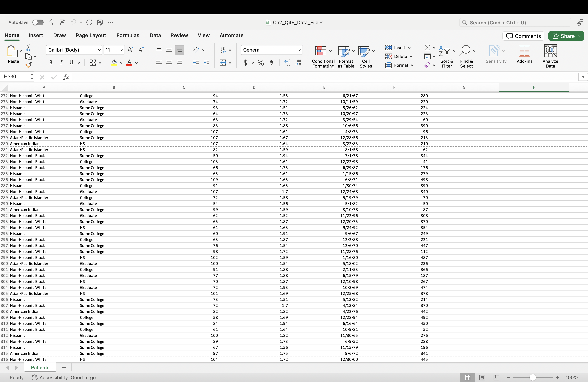Click the Percent Style icon

pyautogui.click(x=261, y=63)
